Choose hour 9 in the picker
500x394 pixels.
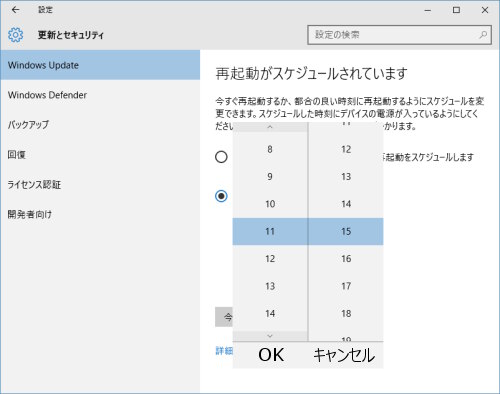tap(270, 177)
